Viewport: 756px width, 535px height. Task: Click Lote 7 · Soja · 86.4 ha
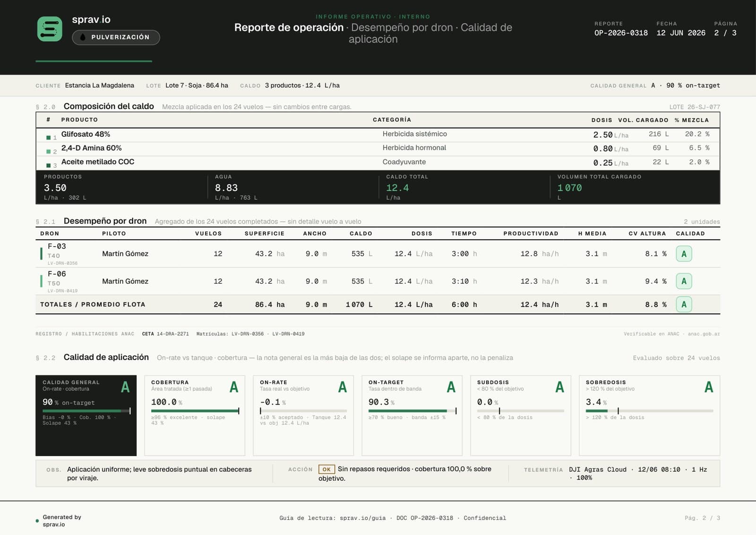click(197, 86)
